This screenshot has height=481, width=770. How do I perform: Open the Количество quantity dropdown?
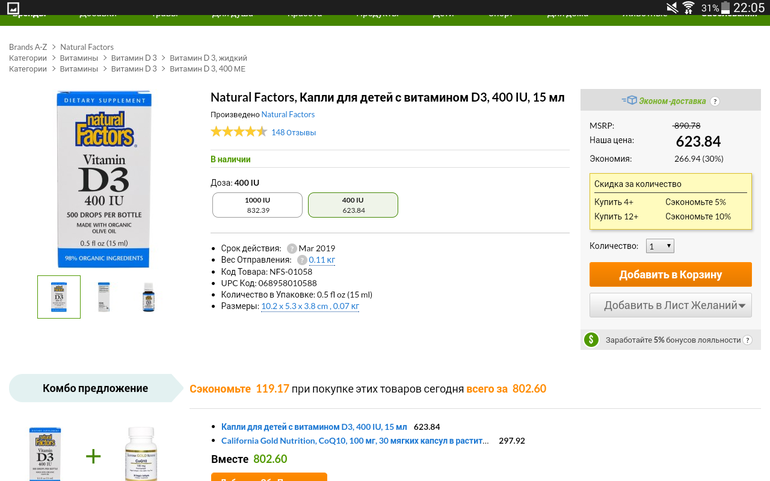coord(660,246)
